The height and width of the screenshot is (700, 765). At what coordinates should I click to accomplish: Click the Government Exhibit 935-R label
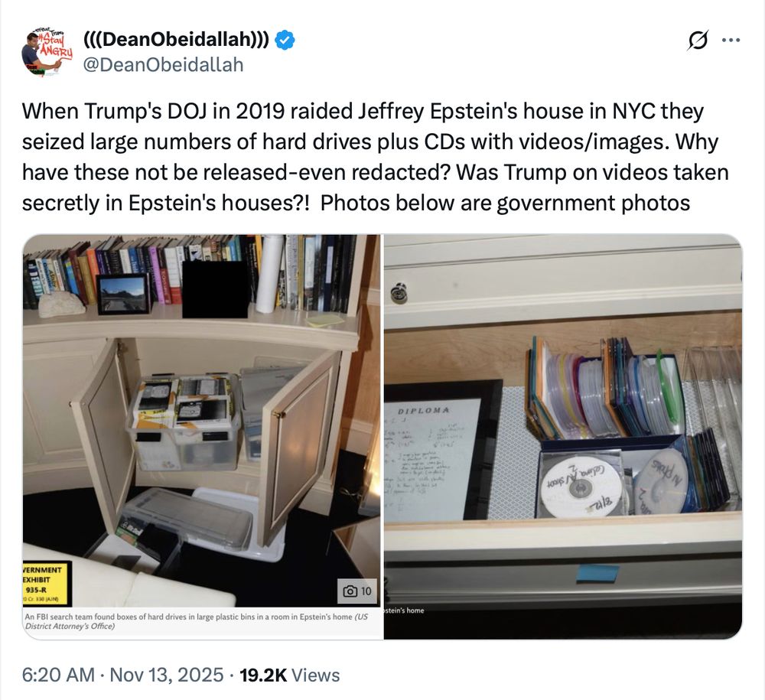click(x=47, y=584)
